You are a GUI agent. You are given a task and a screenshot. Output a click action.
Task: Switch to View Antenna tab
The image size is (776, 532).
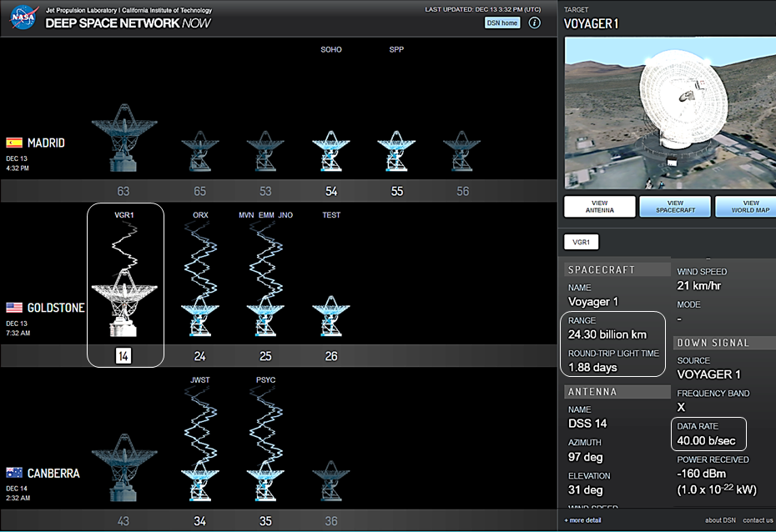599,207
